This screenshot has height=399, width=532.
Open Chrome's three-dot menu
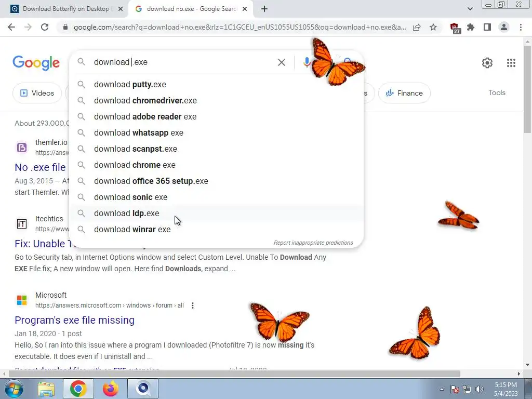[521, 27]
